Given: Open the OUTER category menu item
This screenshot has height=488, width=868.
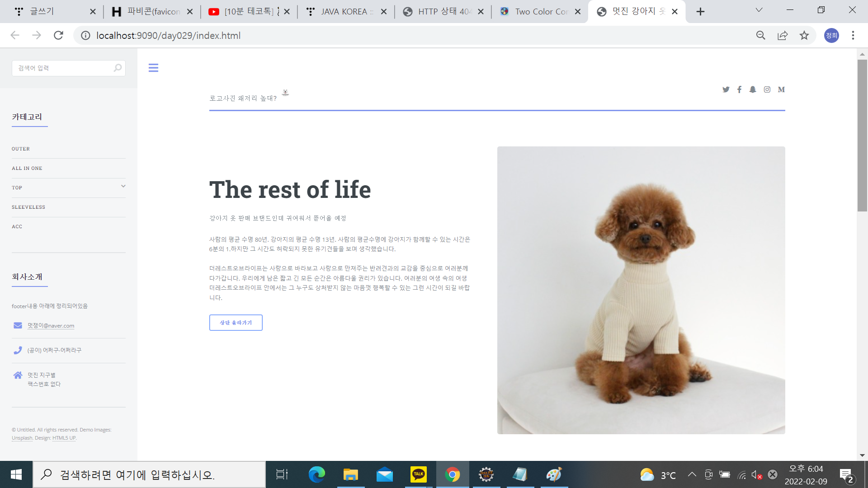Looking at the screenshot, I should click(21, 149).
